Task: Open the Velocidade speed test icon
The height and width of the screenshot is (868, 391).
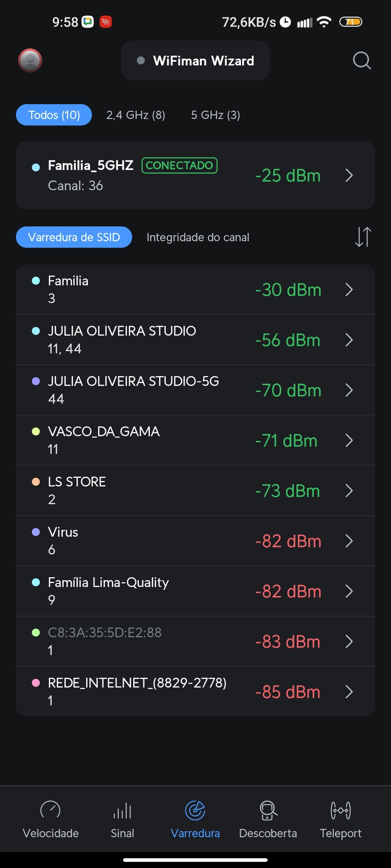Action: pos(50,810)
